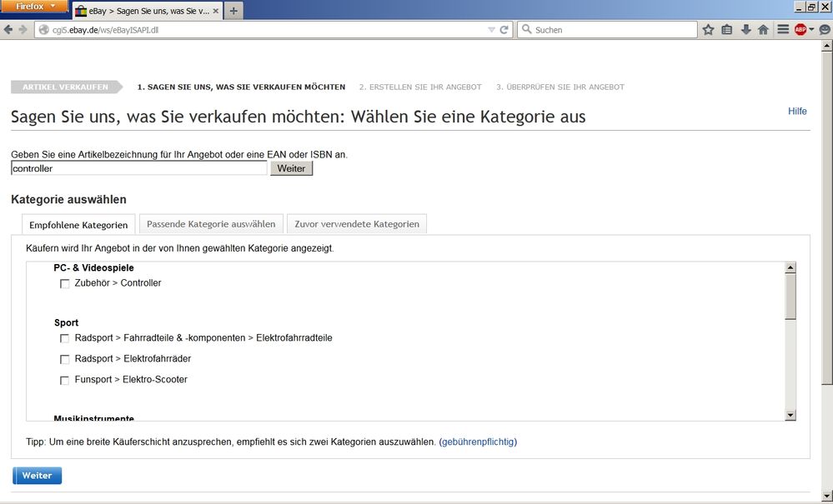833x504 pixels.
Task: Expand the address bar history dropdown arrow
Action: 491,29
